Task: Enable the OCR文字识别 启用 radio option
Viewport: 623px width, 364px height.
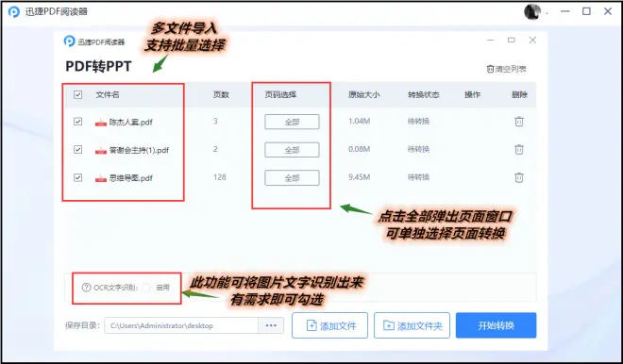Action: pyautogui.click(x=146, y=288)
